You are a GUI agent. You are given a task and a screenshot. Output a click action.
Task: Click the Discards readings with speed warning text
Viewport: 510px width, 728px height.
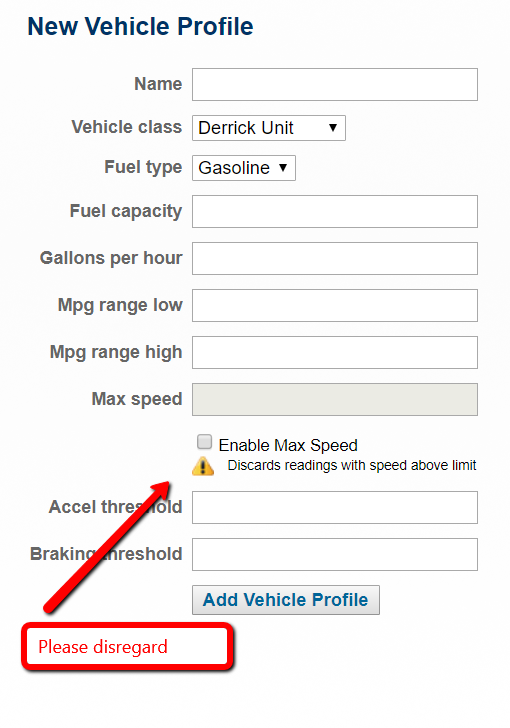(352, 465)
